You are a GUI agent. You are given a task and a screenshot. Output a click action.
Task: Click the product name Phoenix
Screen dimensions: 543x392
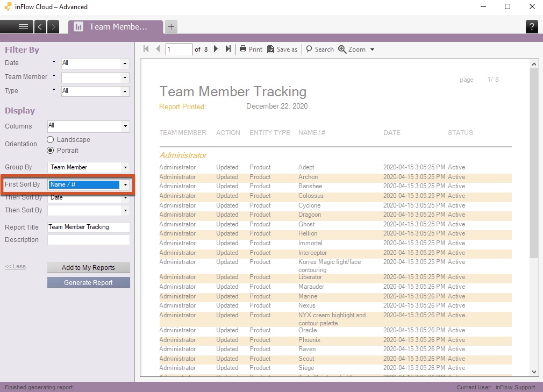(x=309, y=340)
